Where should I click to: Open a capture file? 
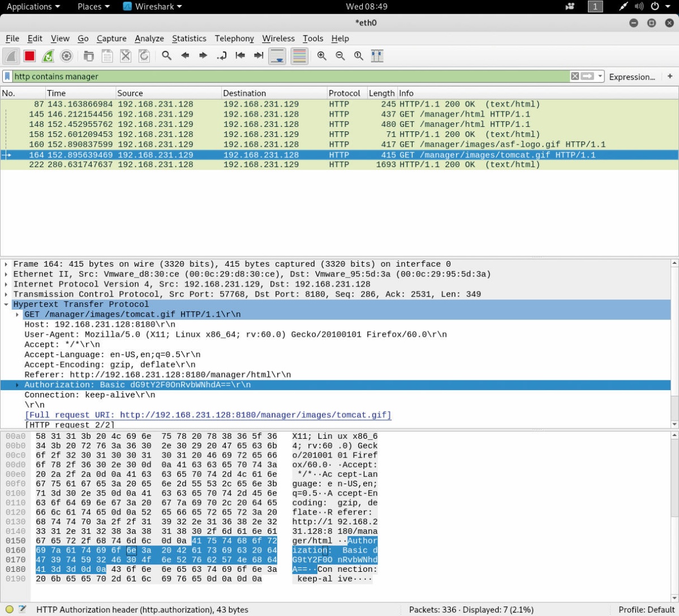[x=89, y=55]
